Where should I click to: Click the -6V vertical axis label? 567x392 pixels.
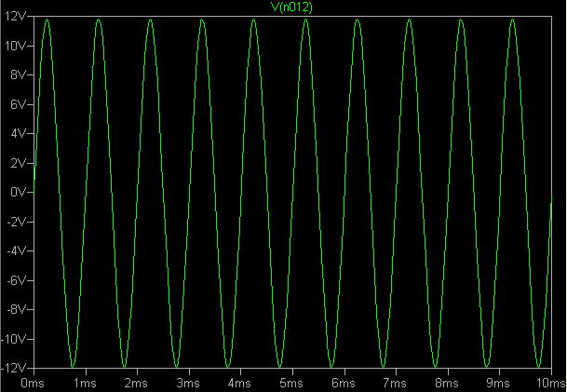pos(17,280)
